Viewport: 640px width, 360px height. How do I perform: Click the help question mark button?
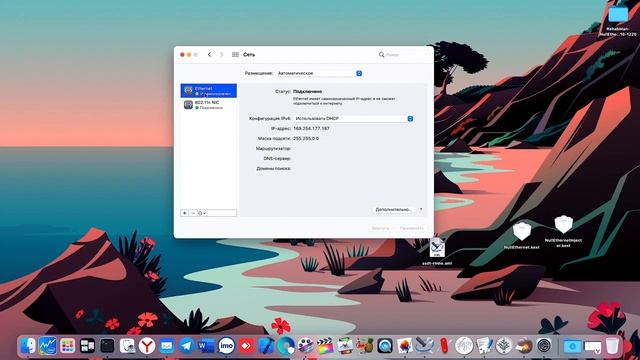(421, 209)
